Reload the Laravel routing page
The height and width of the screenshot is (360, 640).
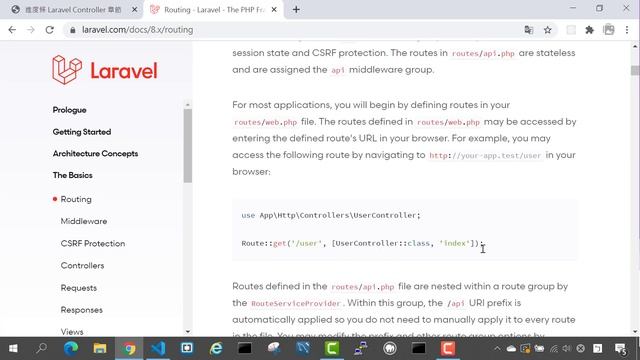click(50, 30)
